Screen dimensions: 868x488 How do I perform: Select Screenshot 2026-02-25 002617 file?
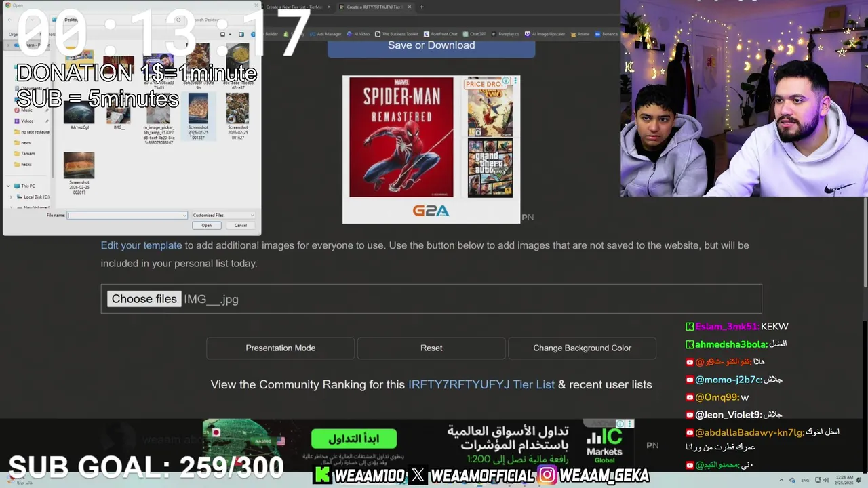click(x=79, y=174)
